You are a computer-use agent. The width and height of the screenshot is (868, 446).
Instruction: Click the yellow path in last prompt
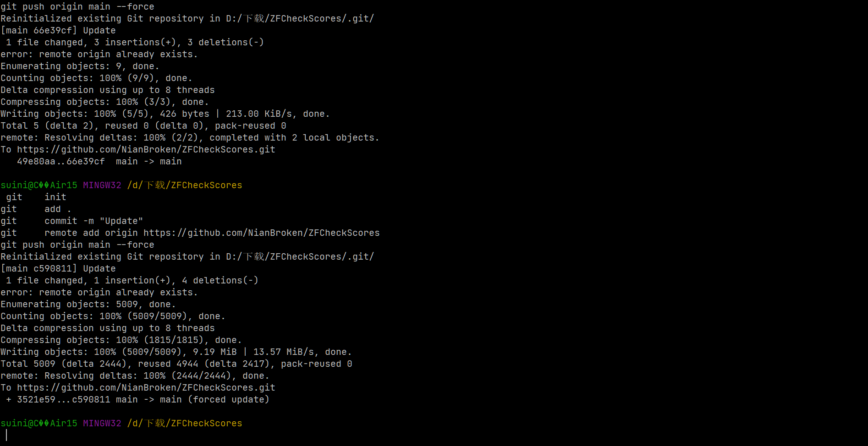[185, 423]
